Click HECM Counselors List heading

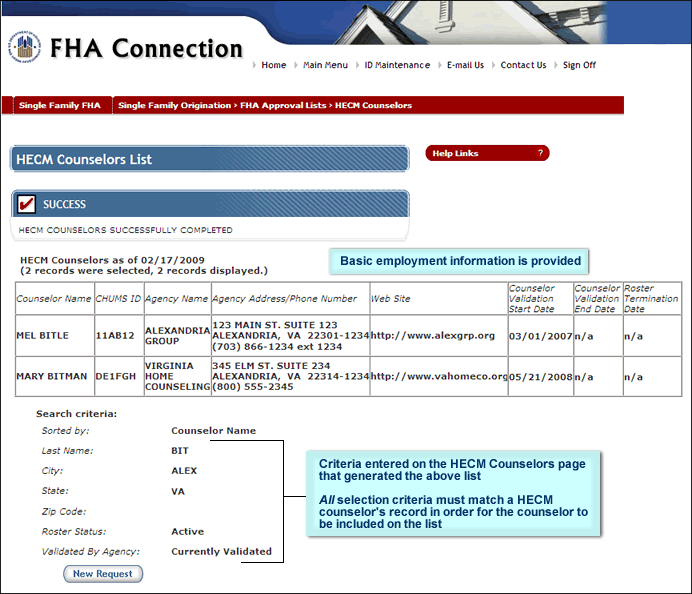click(84, 159)
